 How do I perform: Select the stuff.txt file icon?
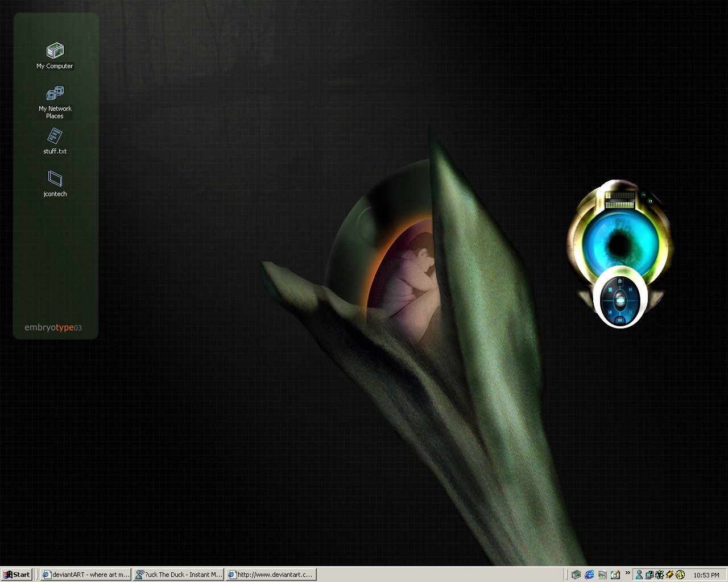tap(55, 141)
